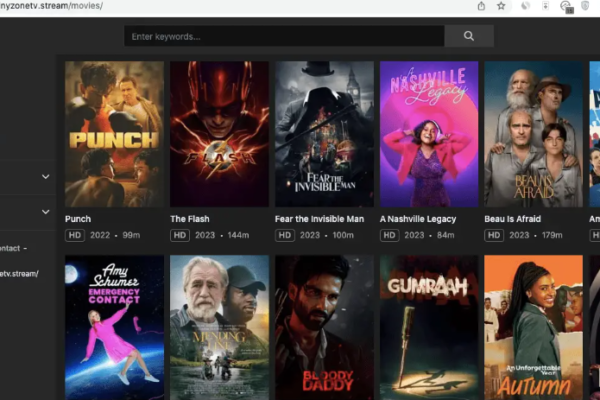Click the shield extension icon
Viewport: 600px width, 400px height.
585,6
